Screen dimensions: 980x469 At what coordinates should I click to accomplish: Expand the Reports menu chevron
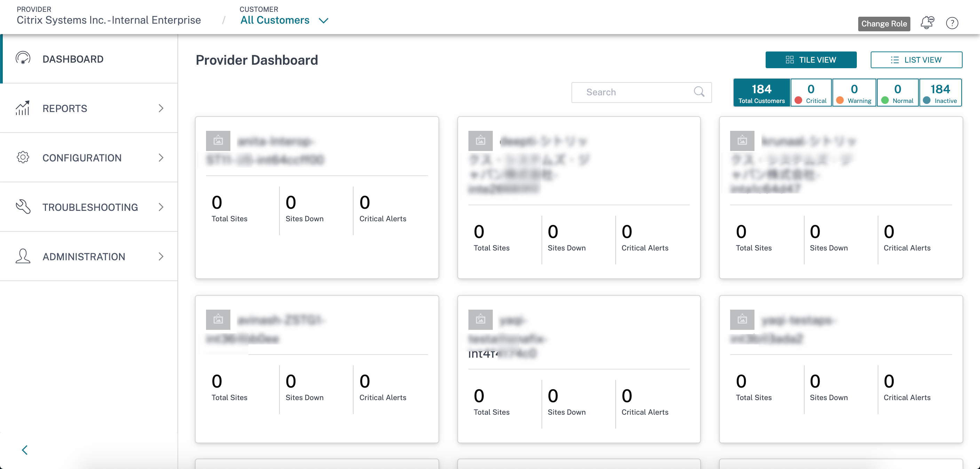[x=161, y=109]
